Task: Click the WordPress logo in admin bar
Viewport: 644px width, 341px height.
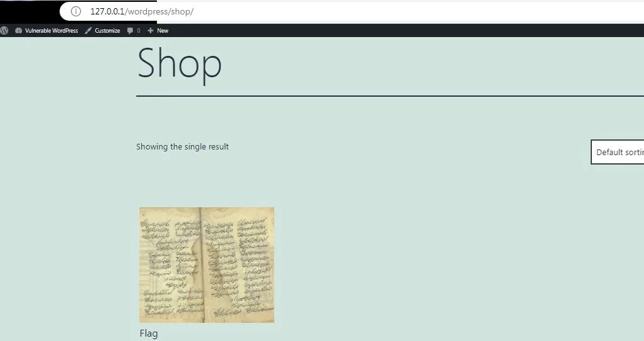Action: 4,30
